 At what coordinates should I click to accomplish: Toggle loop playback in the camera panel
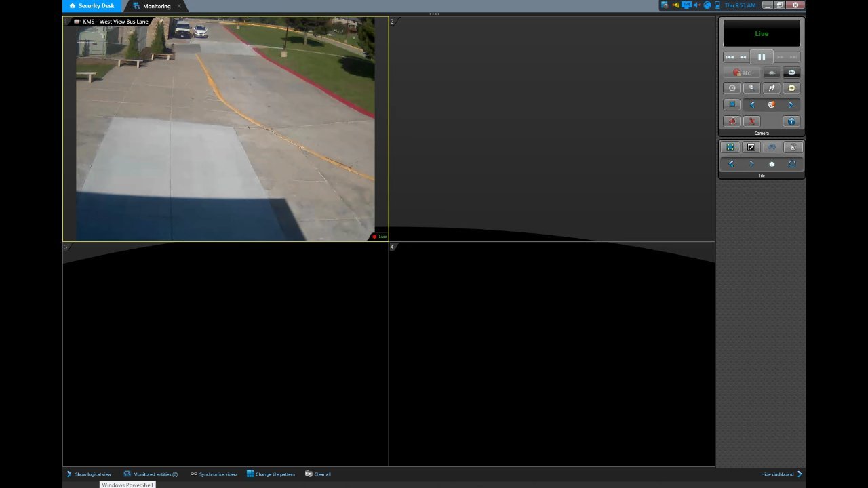coord(791,73)
